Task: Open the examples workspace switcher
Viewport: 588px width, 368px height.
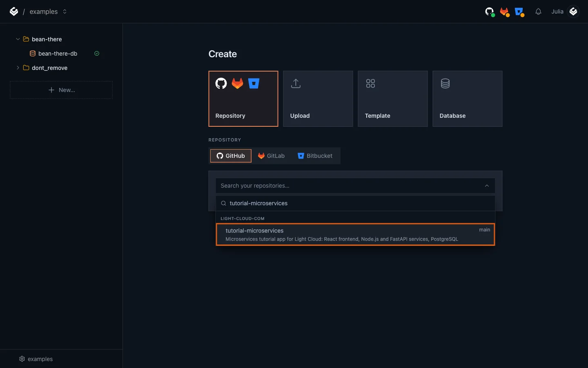Action: point(48,11)
